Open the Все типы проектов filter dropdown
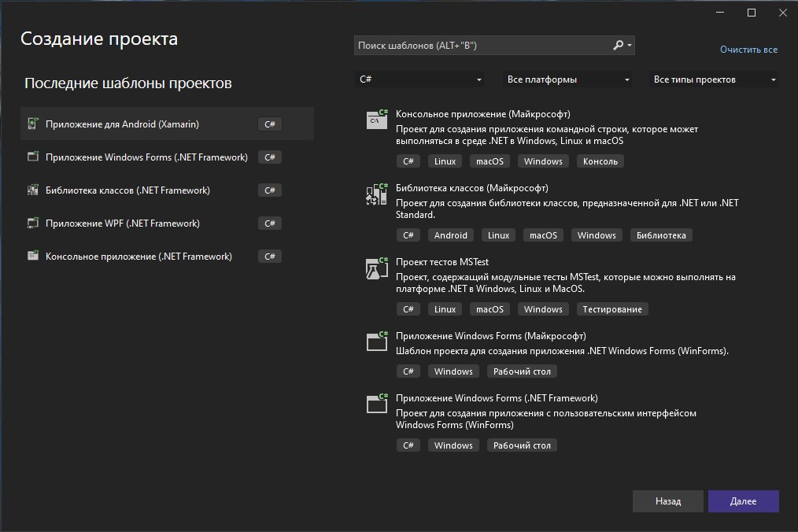Image resolution: width=798 pixels, height=532 pixels. (714, 79)
